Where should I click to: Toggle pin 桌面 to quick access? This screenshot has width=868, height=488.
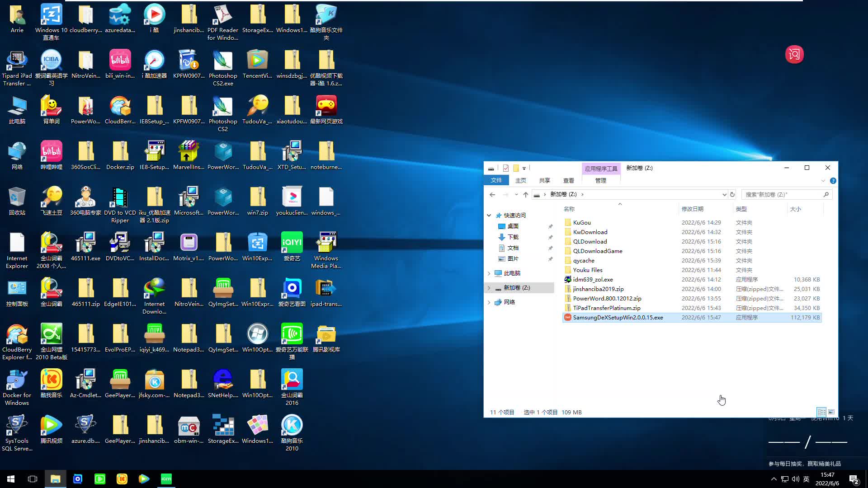coord(550,226)
